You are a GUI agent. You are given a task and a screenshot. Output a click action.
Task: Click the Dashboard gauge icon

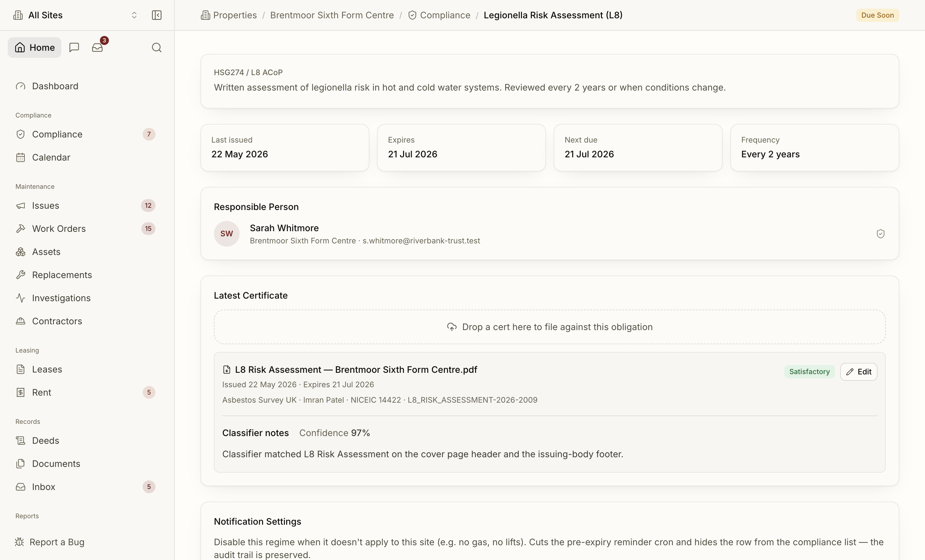pos(21,86)
